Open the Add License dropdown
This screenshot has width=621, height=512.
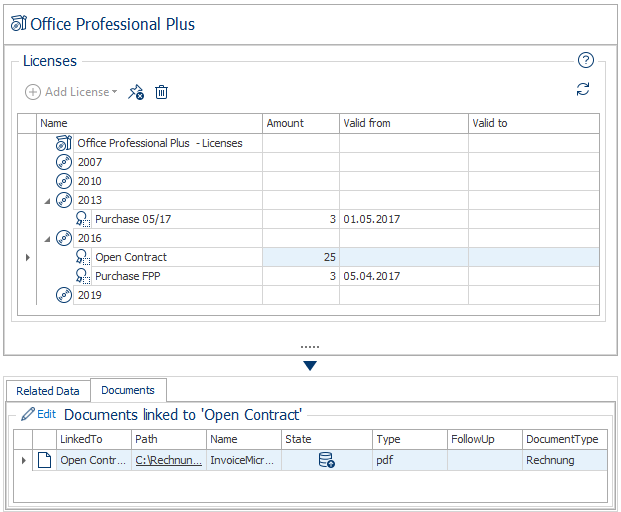pyautogui.click(x=71, y=92)
